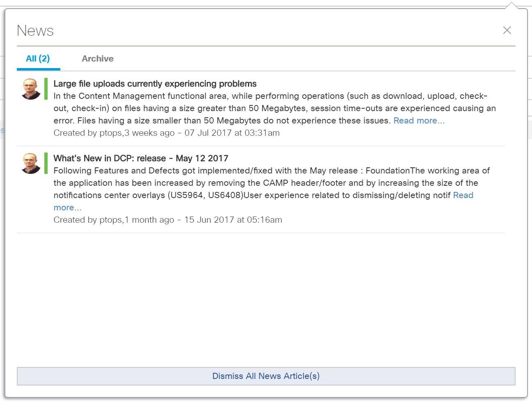Open What's New in DCP: release headline
The width and height of the screenshot is (532, 406).
click(141, 158)
